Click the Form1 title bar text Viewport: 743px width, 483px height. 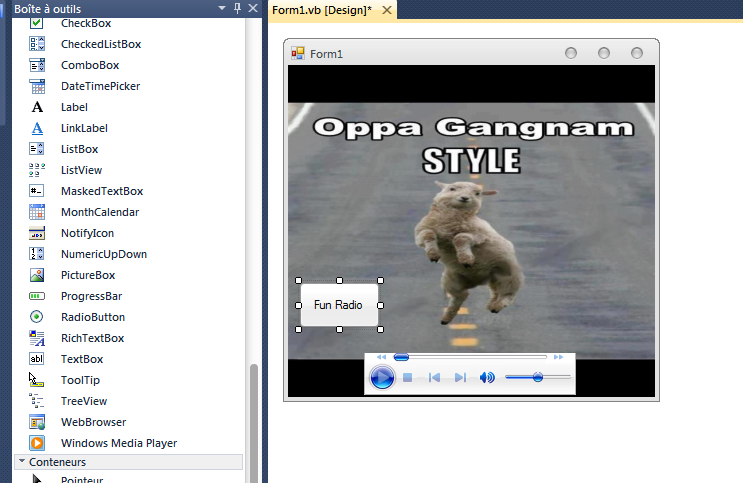(326, 54)
